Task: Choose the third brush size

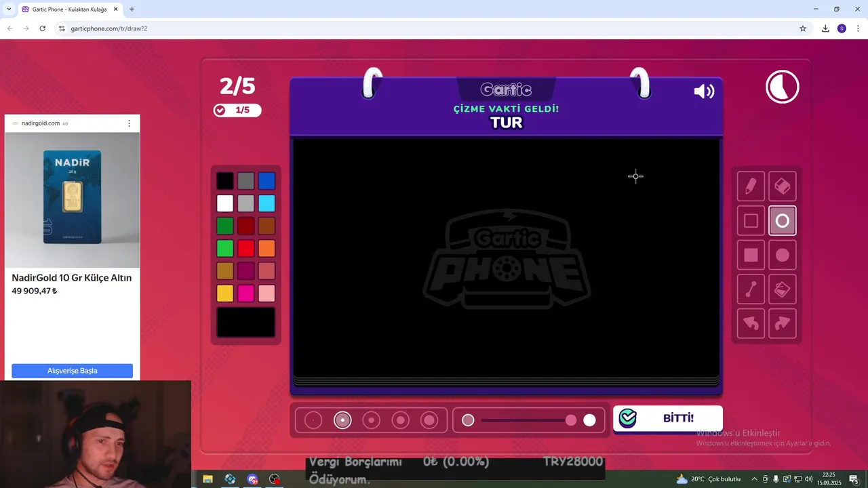Action: point(372,420)
